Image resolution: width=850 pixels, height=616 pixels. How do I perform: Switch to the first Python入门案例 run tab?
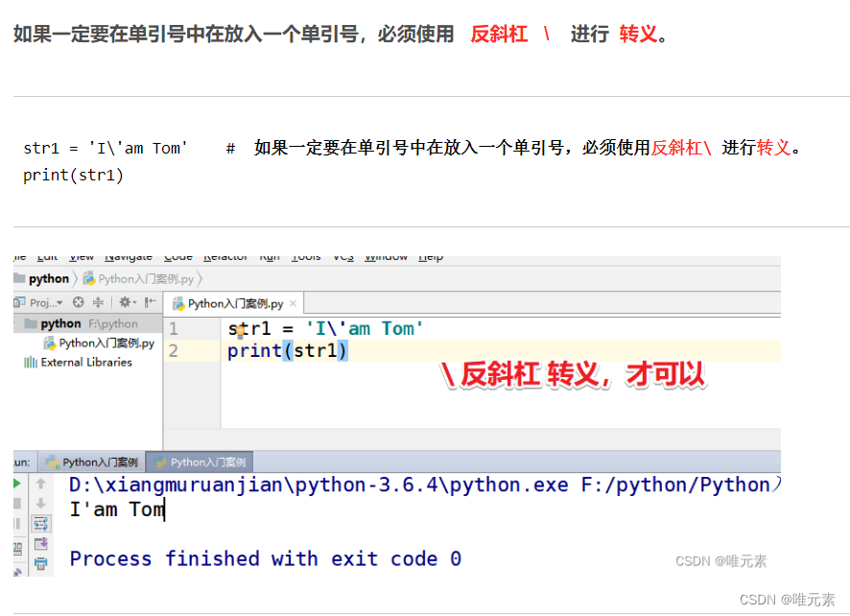click(92, 462)
